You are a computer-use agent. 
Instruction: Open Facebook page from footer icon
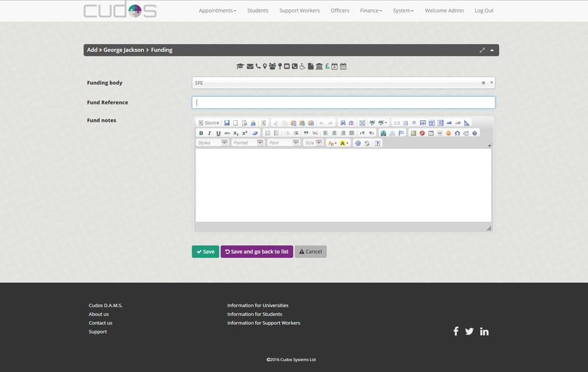pyautogui.click(x=456, y=331)
